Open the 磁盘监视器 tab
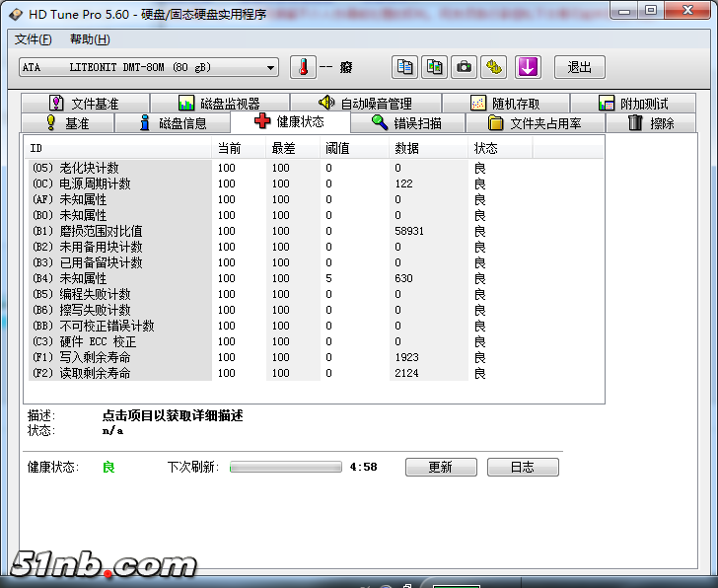The width and height of the screenshot is (718, 588). [219, 104]
